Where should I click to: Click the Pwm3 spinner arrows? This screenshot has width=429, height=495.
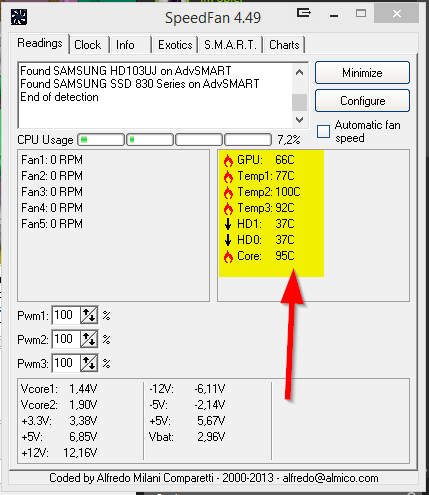89,363
